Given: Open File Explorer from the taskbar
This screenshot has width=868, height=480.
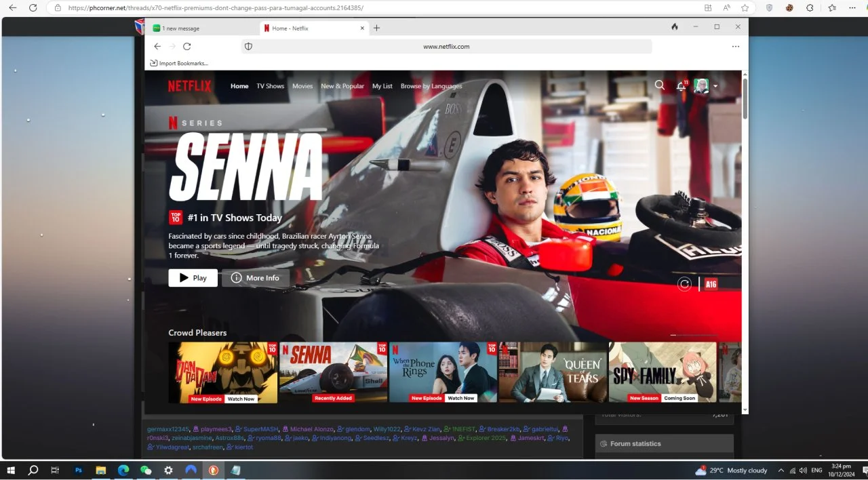Looking at the screenshot, I should 100,470.
